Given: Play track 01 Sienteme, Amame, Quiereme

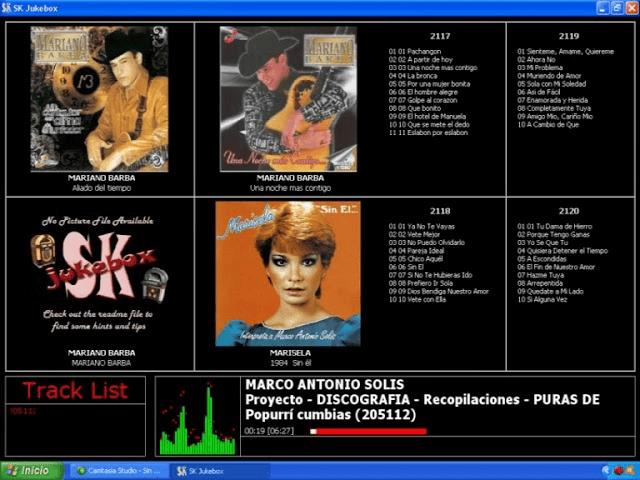Looking at the screenshot, I should click(x=566, y=51).
